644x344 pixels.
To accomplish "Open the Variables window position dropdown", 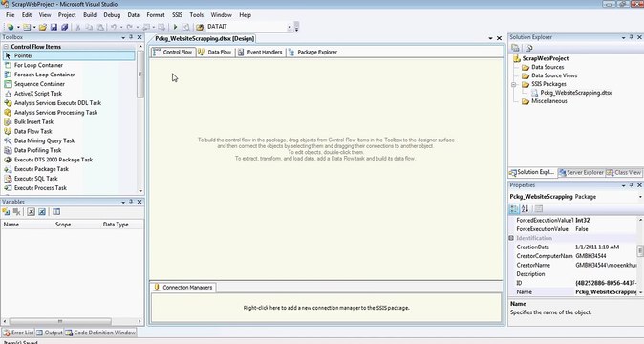I will coord(123,202).
